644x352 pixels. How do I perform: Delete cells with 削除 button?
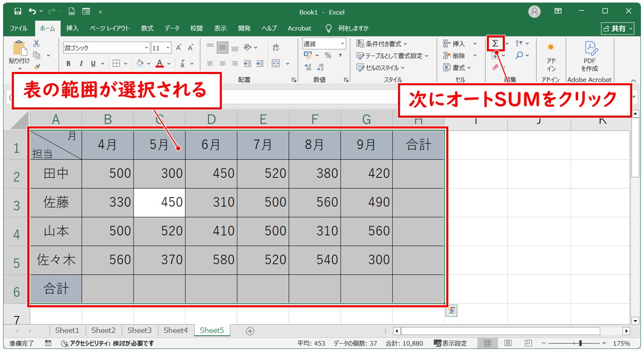tap(460, 55)
